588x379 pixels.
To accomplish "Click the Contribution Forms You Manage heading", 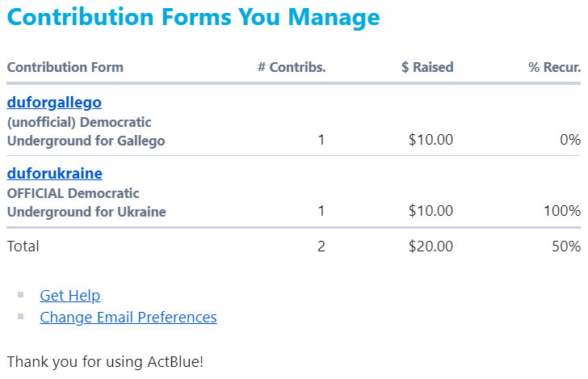I will 193,16.
